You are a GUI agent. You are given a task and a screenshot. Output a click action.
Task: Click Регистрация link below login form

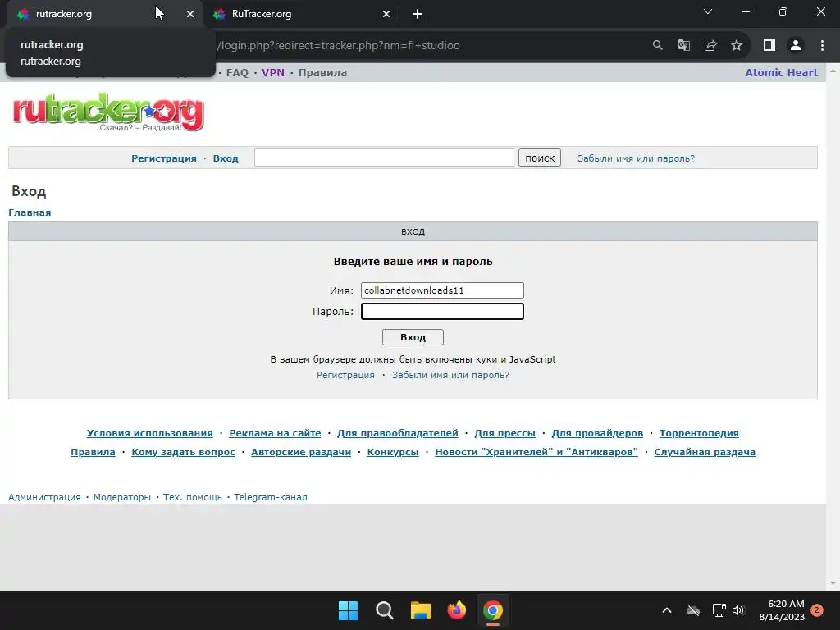tap(345, 375)
